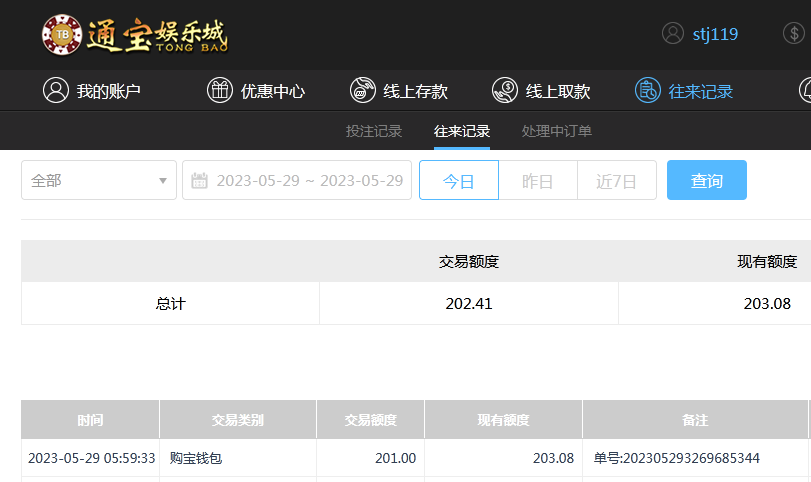Click the 购宝钱包 transaction type cell
This screenshot has width=811, height=482.
[196, 458]
